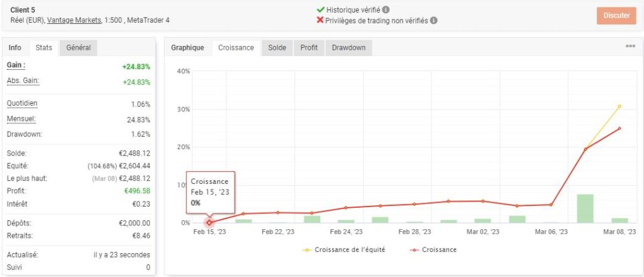Click the info icon beside Historique vérifié
The width and height of the screenshot is (644, 277).
pyautogui.click(x=387, y=9)
